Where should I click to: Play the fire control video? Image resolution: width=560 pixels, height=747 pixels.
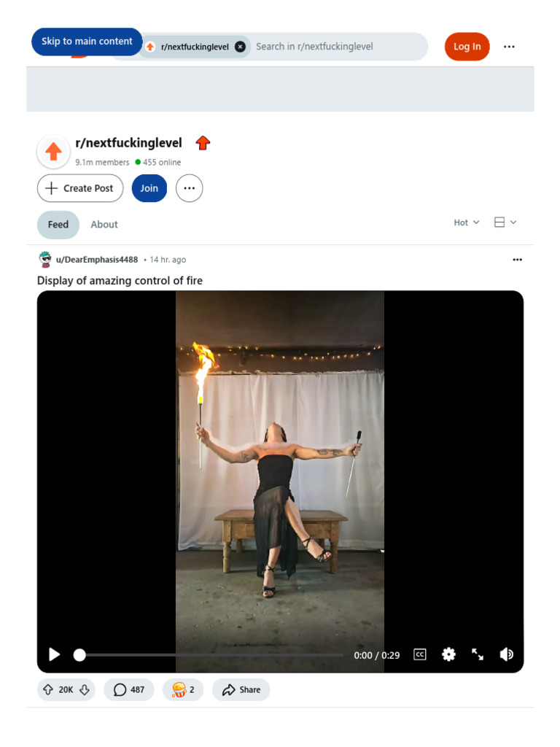[x=55, y=654]
